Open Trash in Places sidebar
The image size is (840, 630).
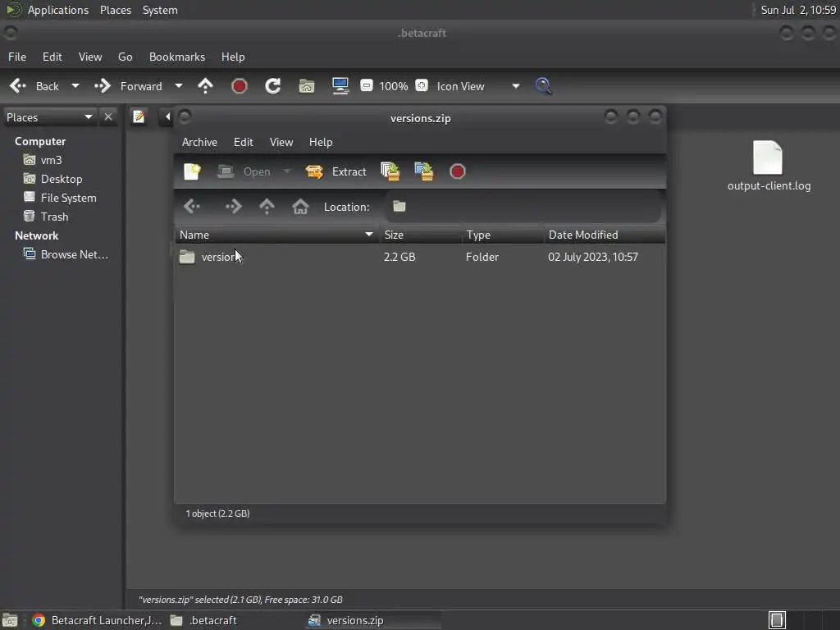46,217
